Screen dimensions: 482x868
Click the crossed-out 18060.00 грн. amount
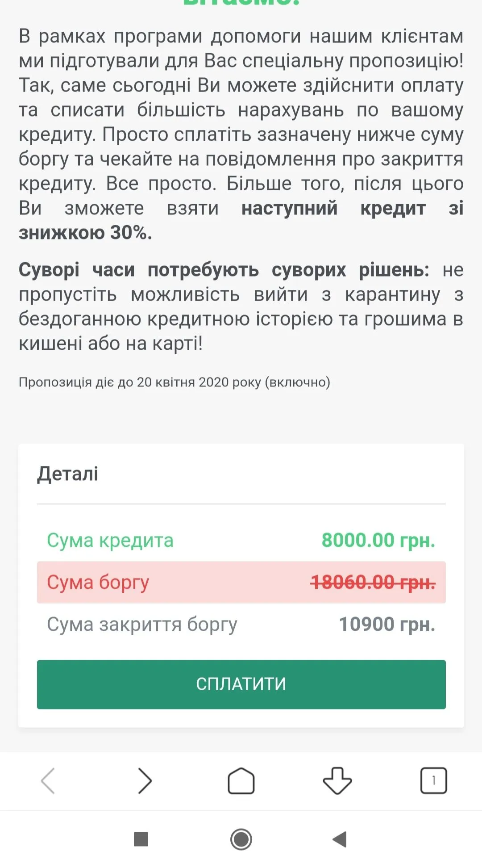tap(373, 583)
